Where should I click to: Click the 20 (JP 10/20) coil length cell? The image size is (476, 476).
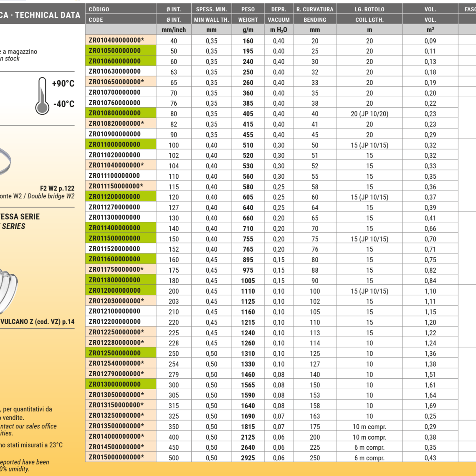pos(370,114)
